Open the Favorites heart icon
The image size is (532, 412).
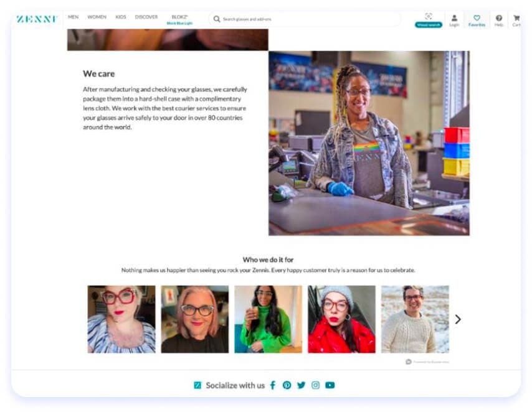click(x=477, y=18)
